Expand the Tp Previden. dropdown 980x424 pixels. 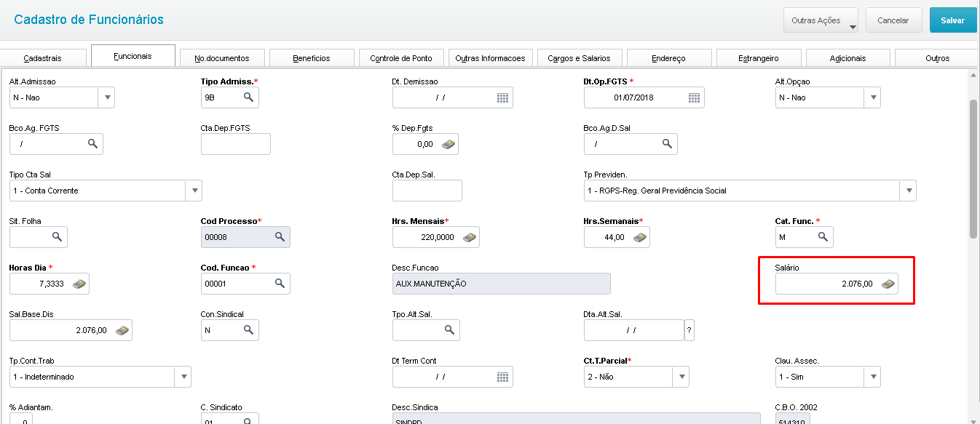[908, 191]
